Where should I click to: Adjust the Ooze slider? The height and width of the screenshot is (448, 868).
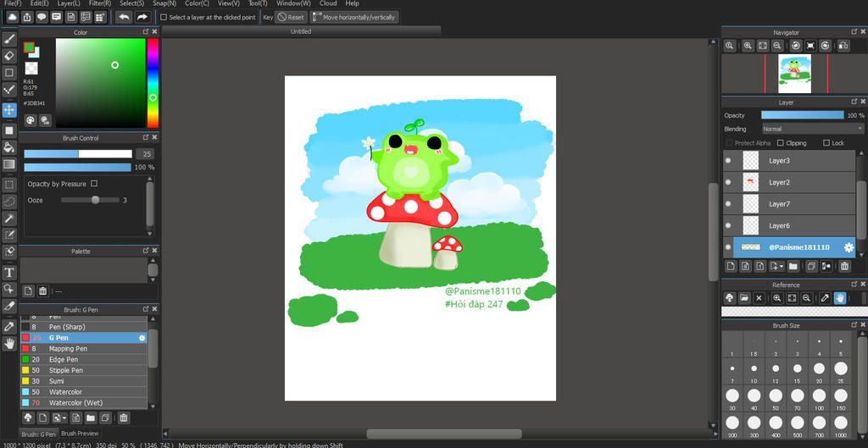click(x=90, y=200)
